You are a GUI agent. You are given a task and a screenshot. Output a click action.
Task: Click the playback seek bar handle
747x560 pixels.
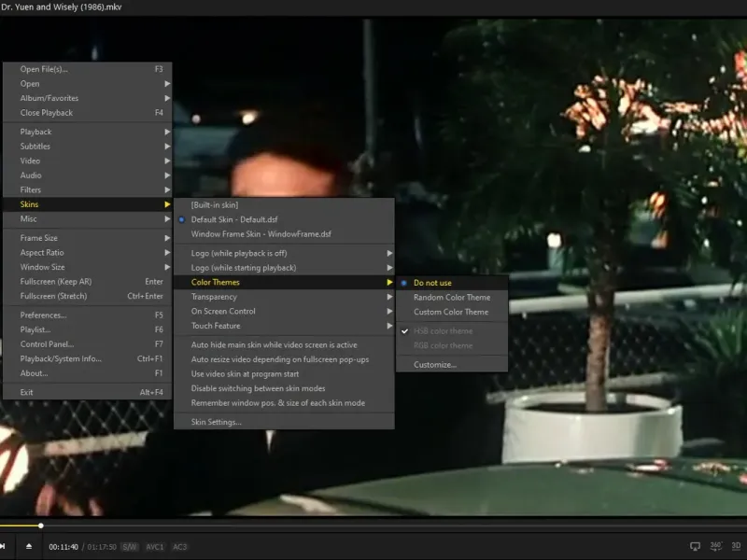coord(41,525)
